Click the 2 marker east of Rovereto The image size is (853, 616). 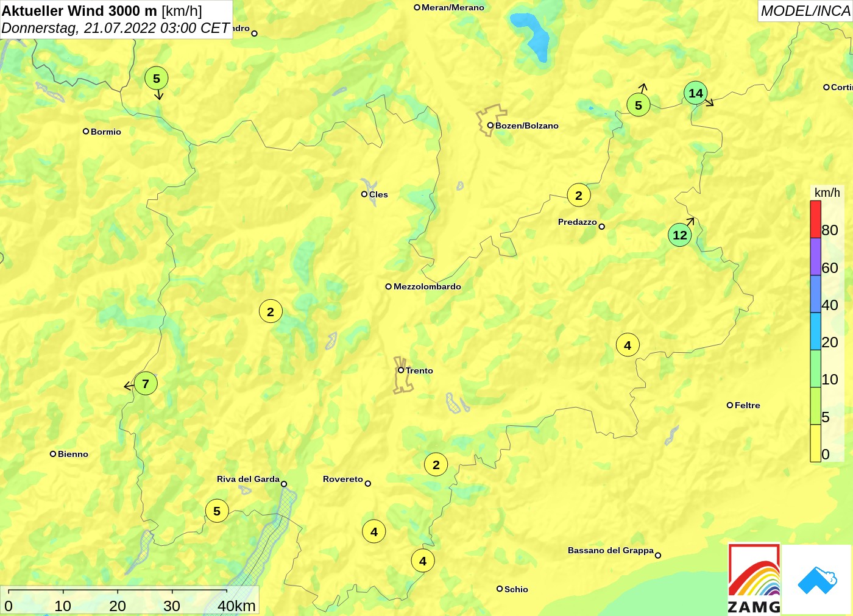(436, 465)
